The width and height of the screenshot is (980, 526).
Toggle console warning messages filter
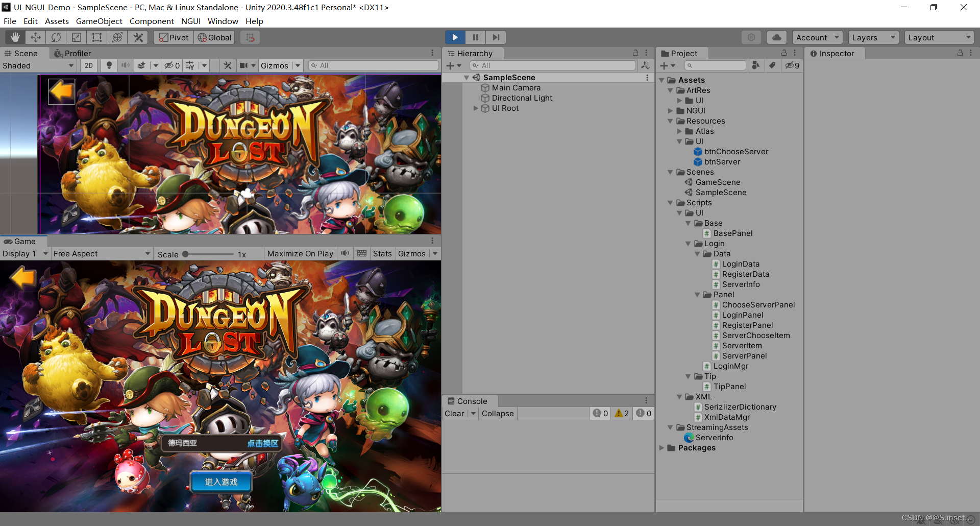tap(622, 414)
